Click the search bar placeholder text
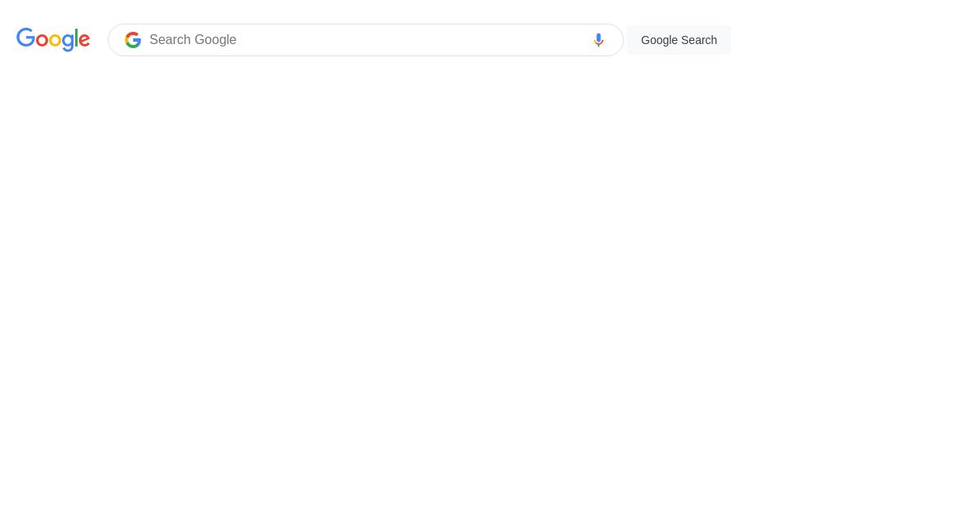Viewport: 980px width, 514px height. pos(193,40)
